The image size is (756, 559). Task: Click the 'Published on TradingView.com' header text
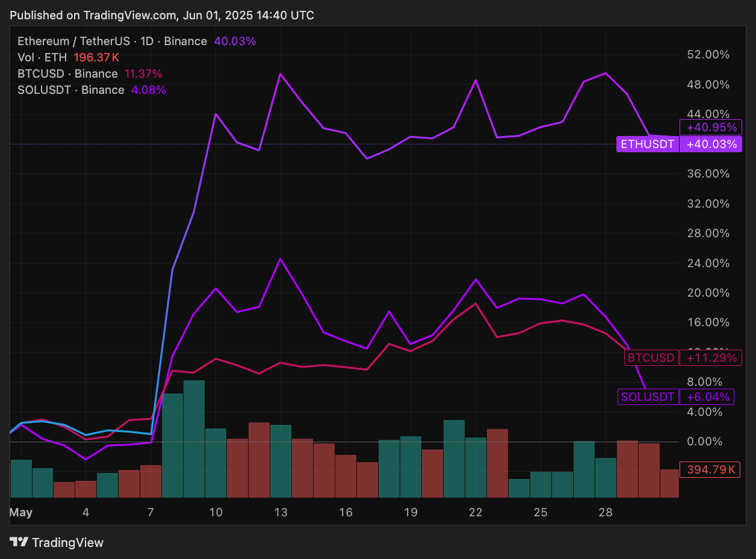click(x=162, y=15)
